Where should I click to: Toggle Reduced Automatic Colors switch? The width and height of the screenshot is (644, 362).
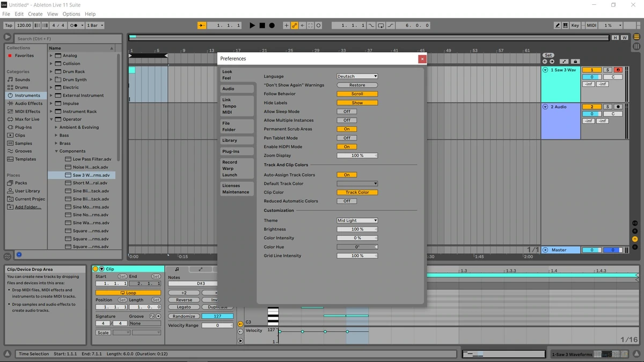pyautogui.click(x=347, y=201)
